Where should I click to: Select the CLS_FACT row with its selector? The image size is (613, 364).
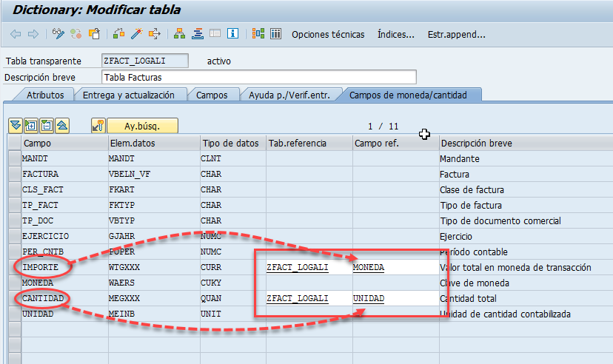[15, 190]
